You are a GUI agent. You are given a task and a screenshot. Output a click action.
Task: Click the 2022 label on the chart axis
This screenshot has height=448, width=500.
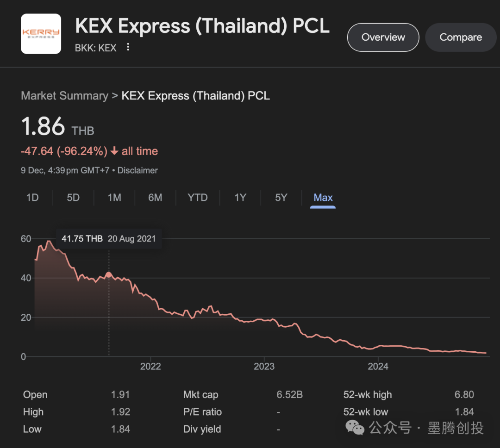[x=150, y=367]
